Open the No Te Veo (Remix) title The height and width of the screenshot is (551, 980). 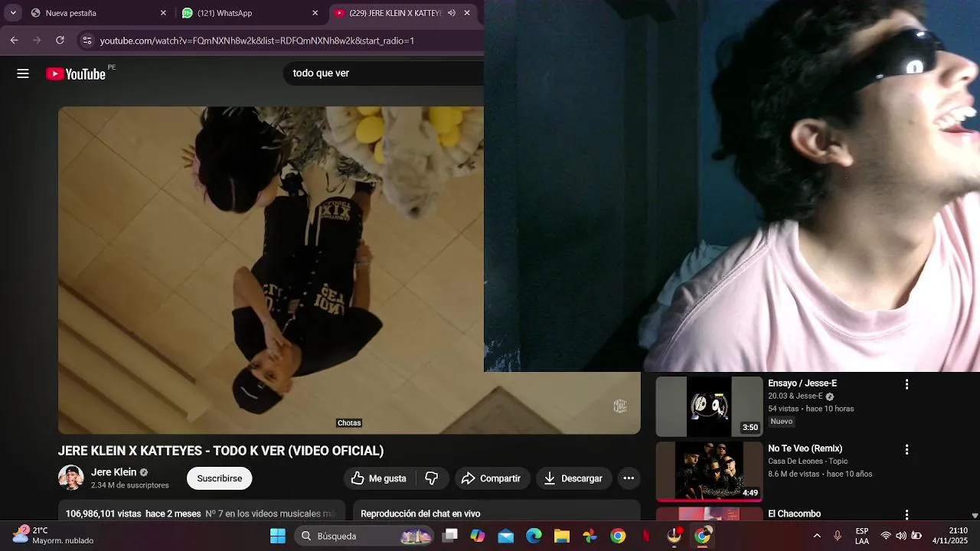(805, 448)
